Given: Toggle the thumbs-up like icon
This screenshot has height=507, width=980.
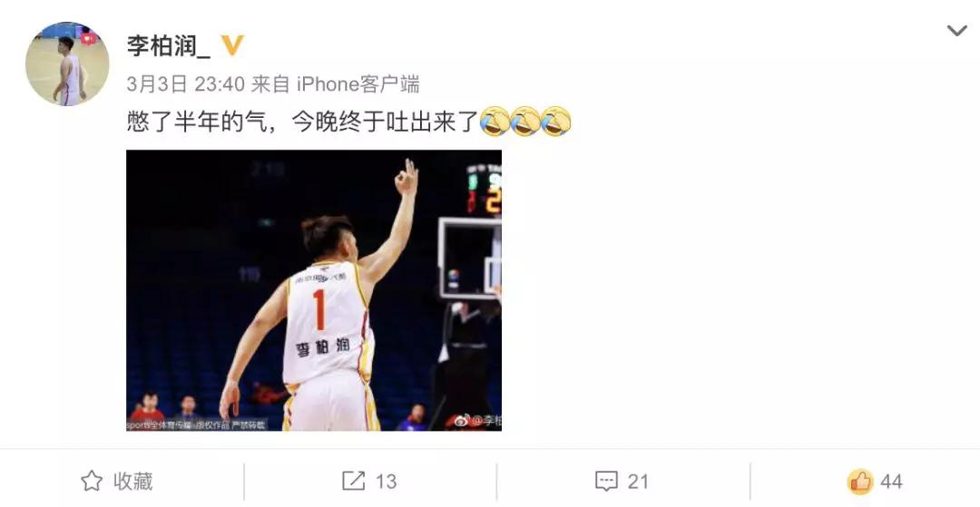Looking at the screenshot, I should coord(860,482).
